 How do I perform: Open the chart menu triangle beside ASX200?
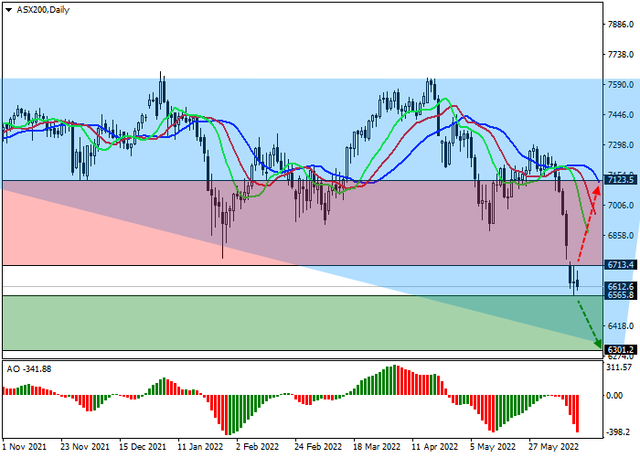[8, 10]
